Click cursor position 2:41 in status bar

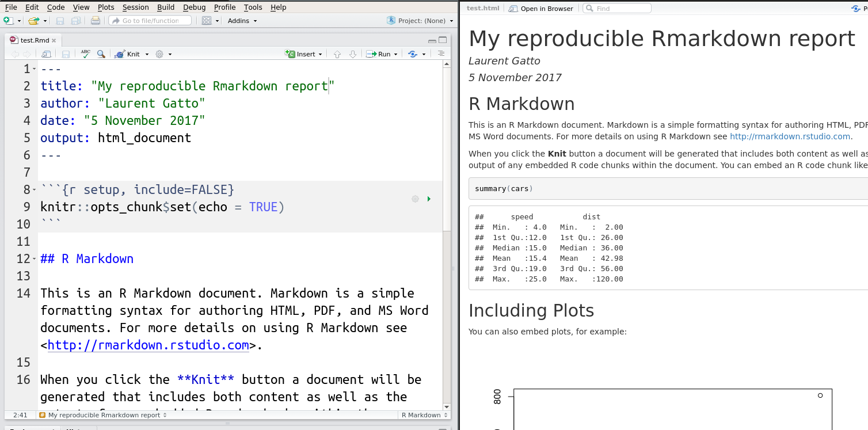(20, 415)
